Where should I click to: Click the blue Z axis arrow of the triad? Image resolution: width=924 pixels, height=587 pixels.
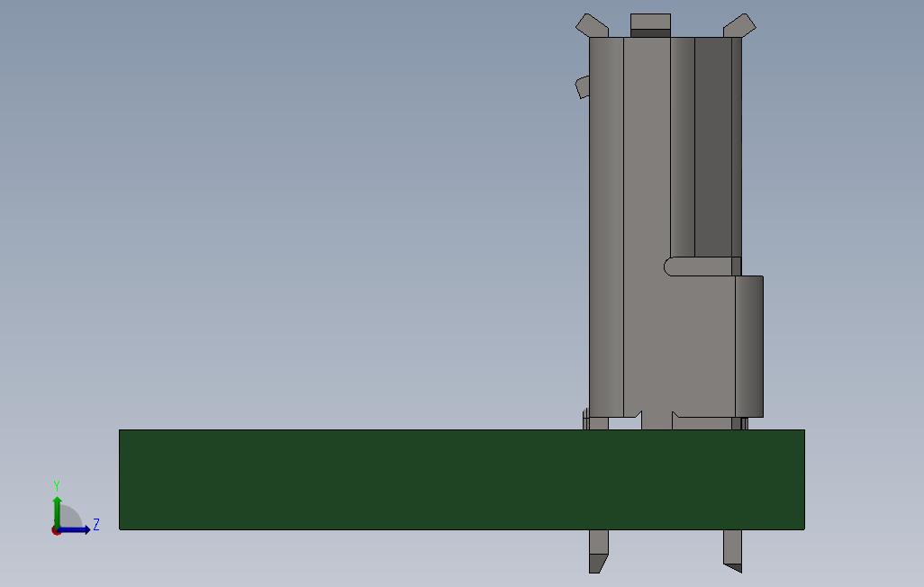click(x=74, y=530)
